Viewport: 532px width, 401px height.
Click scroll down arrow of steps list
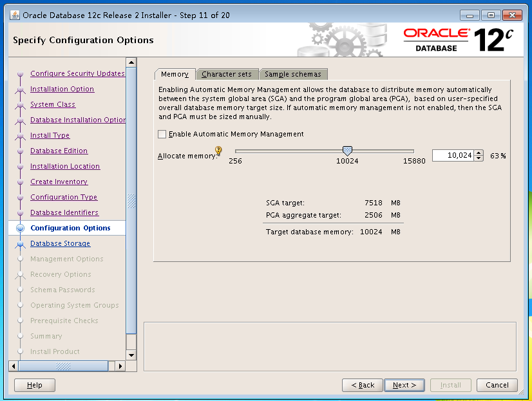[131, 355]
